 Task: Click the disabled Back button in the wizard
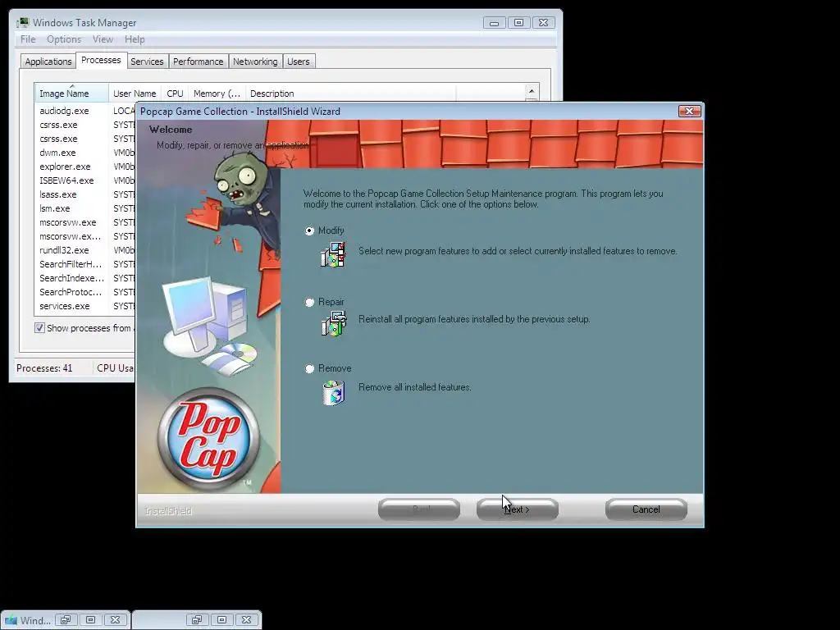(x=419, y=509)
